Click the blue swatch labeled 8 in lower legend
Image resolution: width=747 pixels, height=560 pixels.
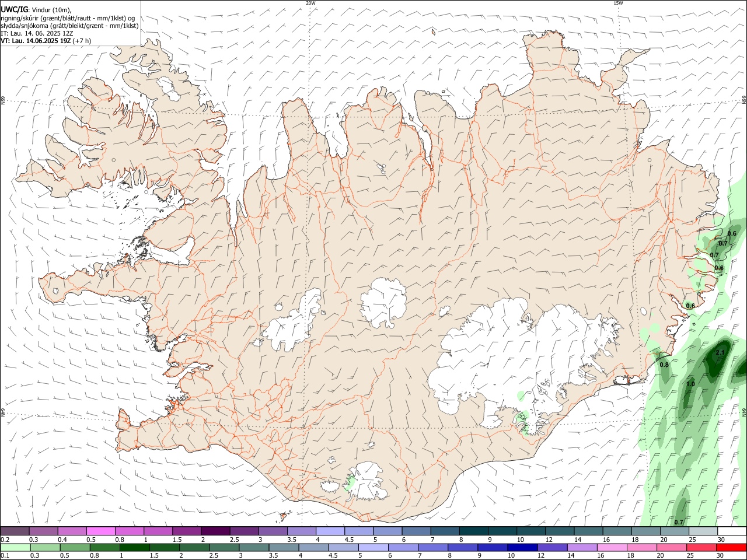pos(463,548)
